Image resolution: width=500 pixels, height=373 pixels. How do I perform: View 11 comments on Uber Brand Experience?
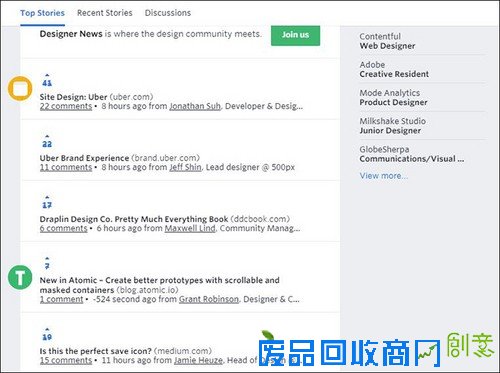point(66,167)
